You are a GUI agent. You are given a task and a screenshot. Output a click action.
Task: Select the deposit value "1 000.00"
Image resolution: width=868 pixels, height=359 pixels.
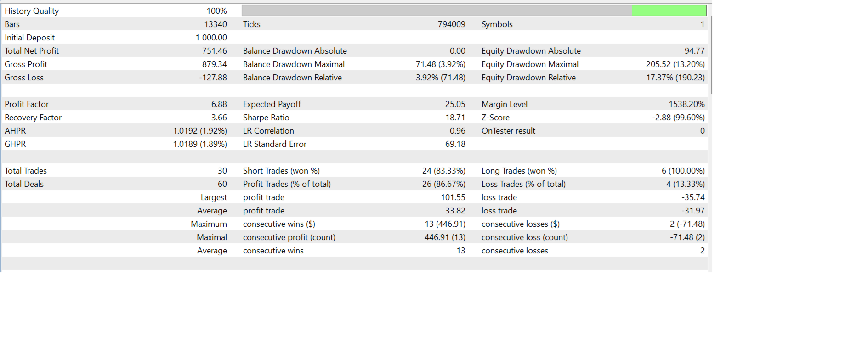(x=211, y=38)
